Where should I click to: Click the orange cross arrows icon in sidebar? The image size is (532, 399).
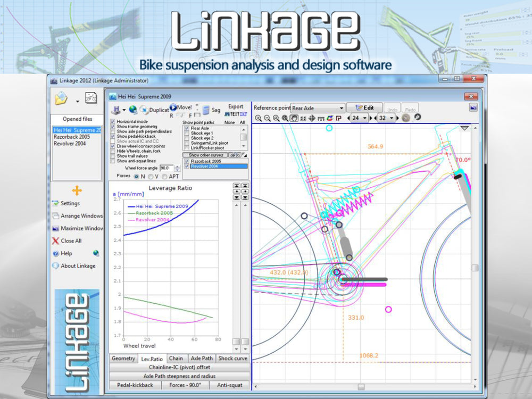pyautogui.click(x=77, y=190)
